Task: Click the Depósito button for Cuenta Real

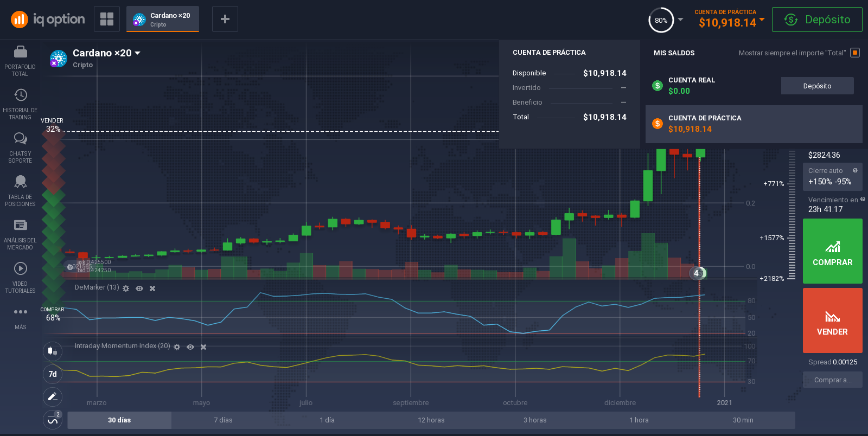Action: click(817, 86)
